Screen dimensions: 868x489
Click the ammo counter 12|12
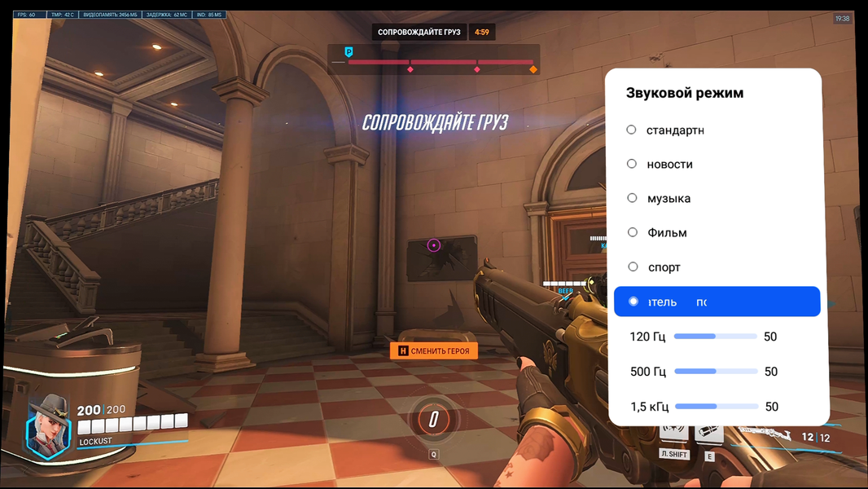(816, 438)
